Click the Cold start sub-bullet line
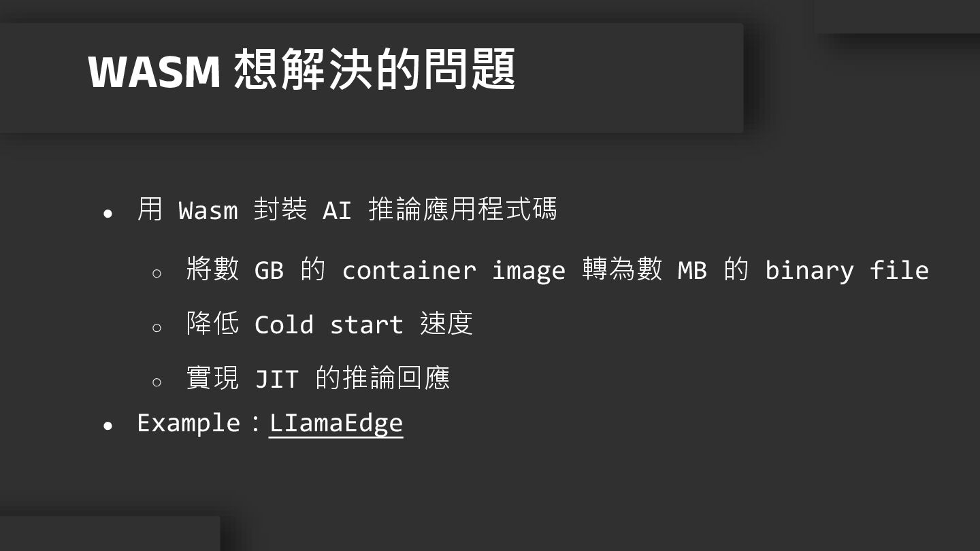 329,324
